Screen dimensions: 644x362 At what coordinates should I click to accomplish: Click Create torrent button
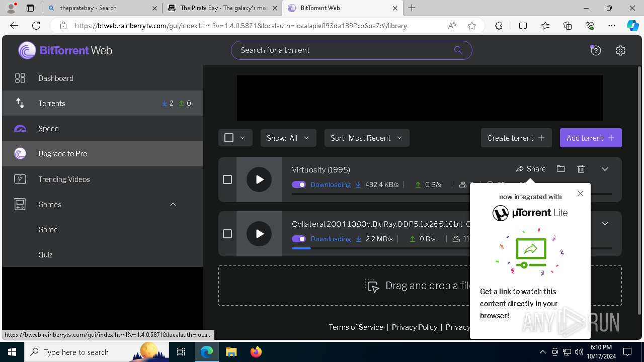[x=516, y=138]
